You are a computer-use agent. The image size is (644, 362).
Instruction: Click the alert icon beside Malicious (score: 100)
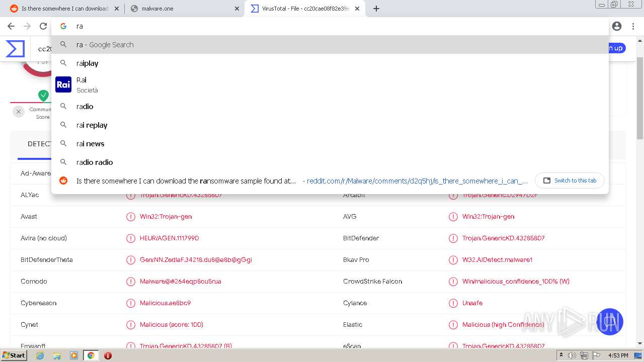click(x=131, y=325)
